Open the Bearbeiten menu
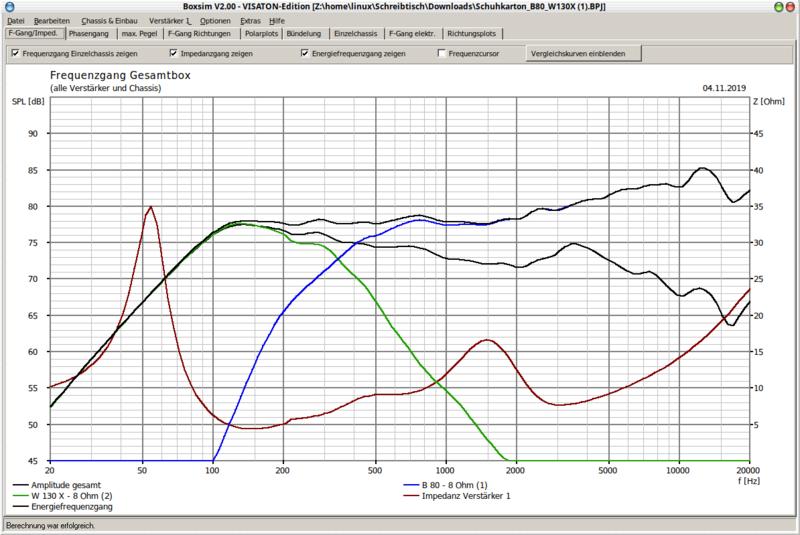This screenshot has height=535, width=800. click(52, 21)
